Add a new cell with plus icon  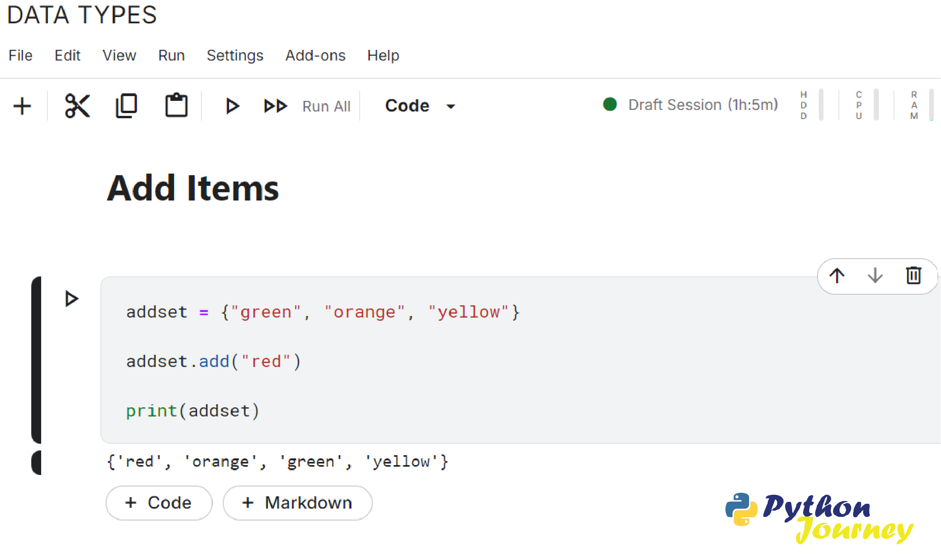pyautogui.click(x=22, y=106)
